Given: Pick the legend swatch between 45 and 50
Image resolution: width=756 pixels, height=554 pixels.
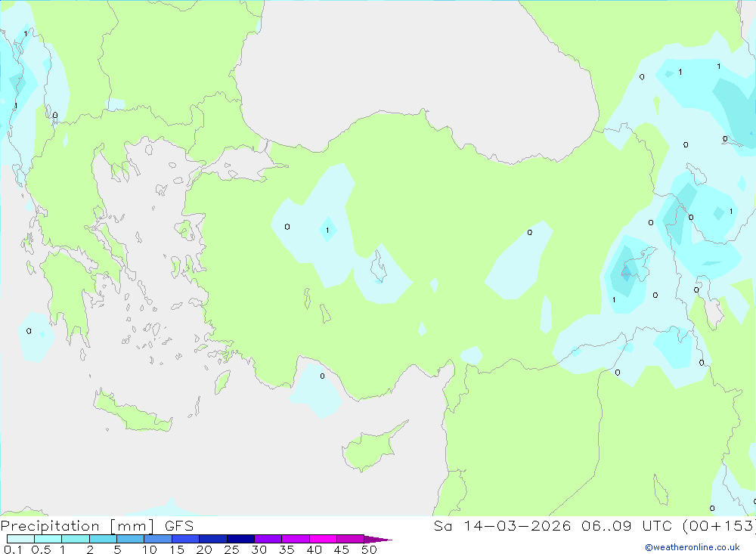Looking at the screenshot, I should [x=351, y=539].
